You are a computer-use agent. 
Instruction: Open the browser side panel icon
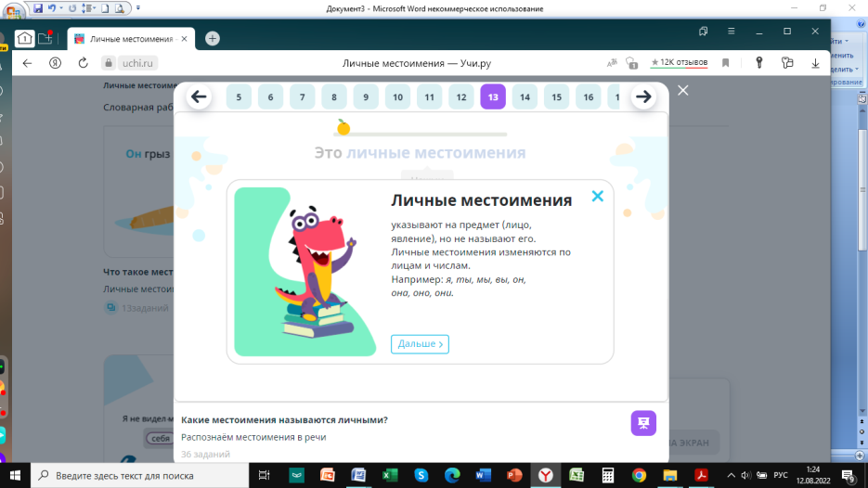click(x=703, y=31)
